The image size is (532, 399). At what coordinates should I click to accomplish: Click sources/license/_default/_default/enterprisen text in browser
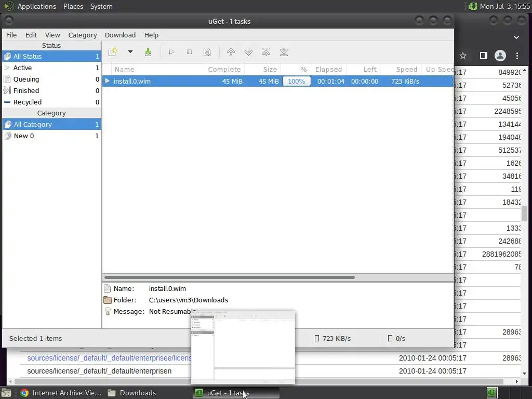click(99, 371)
